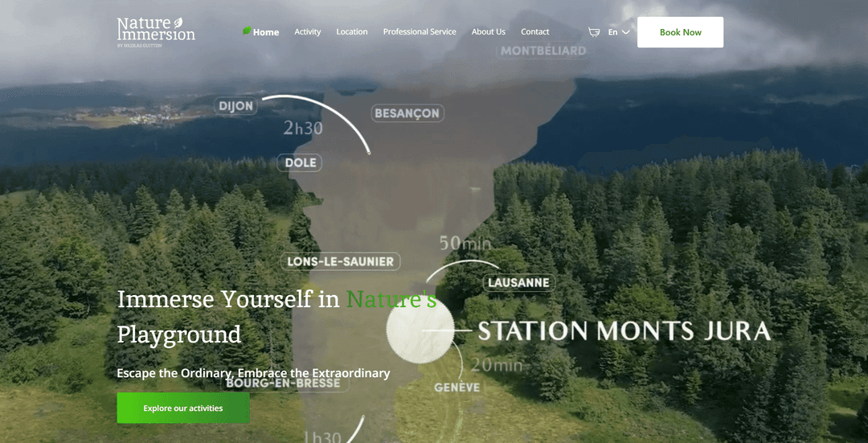Open the shopping cart icon
The width and height of the screenshot is (868, 443).
(x=594, y=32)
